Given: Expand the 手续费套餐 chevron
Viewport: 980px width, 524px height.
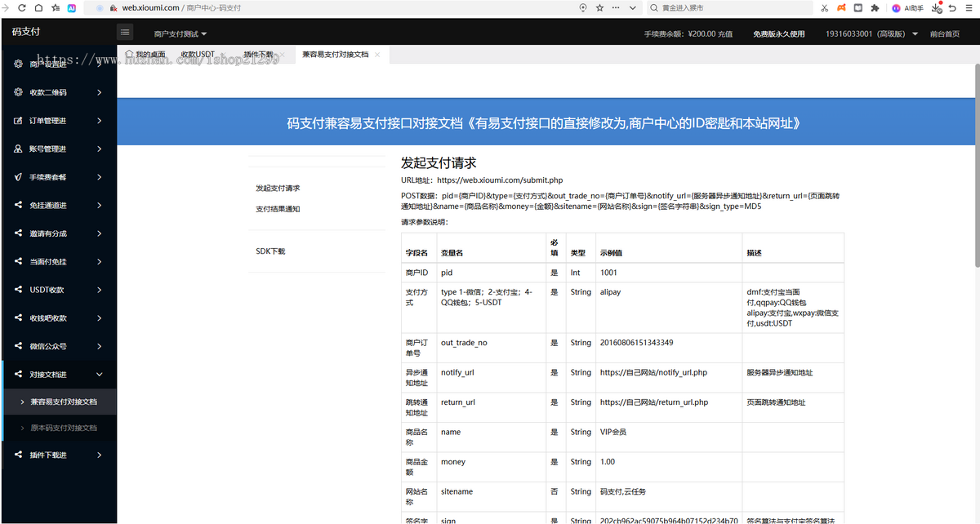Looking at the screenshot, I should tap(100, 177).
